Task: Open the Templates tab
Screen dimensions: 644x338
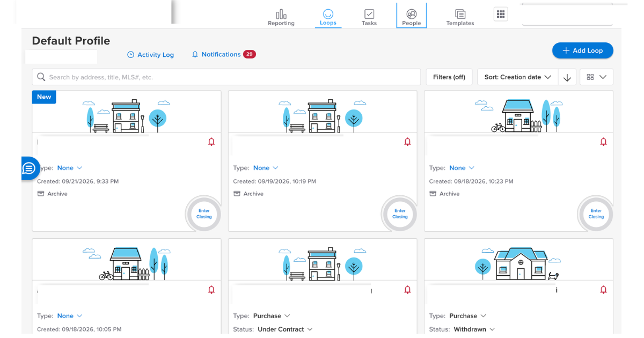Action: [460, 17]
